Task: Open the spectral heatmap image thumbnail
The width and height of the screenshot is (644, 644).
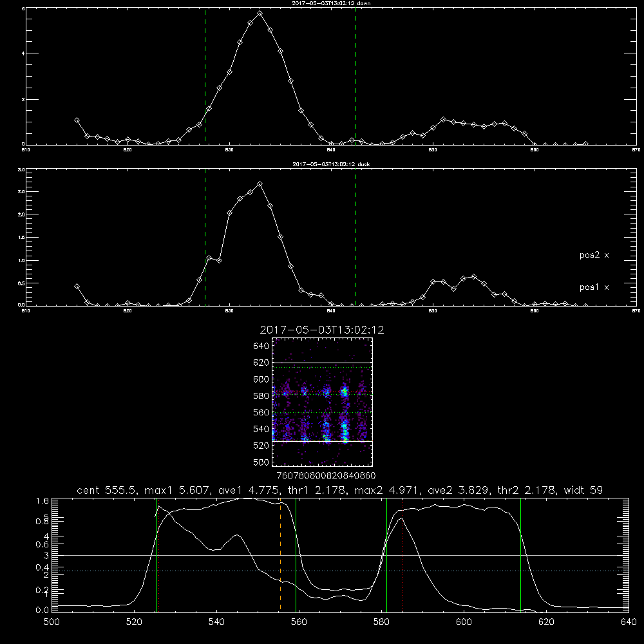Action: point(323,402)
